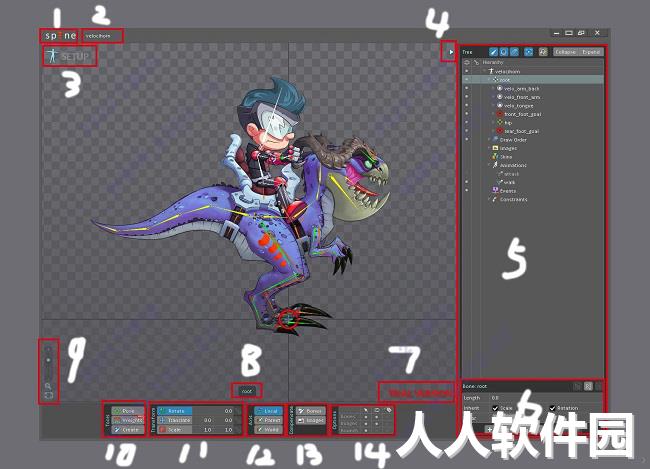This screenshot has height=469, width=650.
Task: Toggle visibility dot for velo_front_arm
Action: (x=467, y=97)
